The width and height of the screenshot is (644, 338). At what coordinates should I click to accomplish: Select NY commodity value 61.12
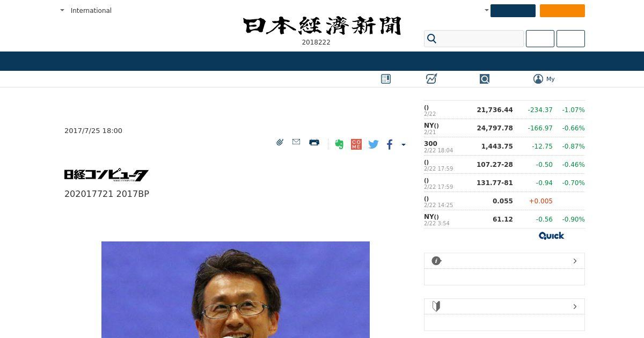point(503,219)
